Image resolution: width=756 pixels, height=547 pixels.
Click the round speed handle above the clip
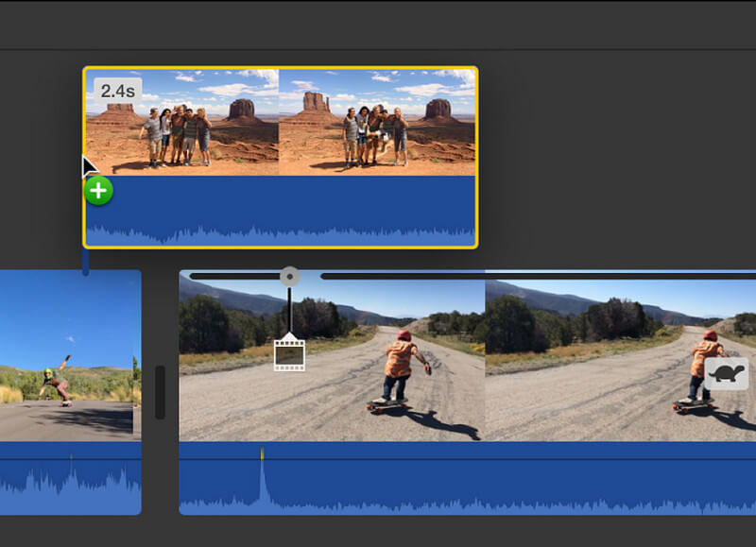click(x=290, y=277)
